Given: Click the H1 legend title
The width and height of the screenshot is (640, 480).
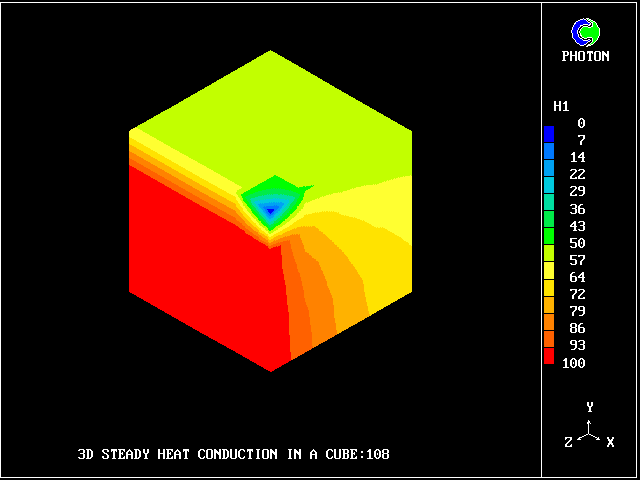Looking at the screenshot, I should pyautogui.click(x=561, y=106).
